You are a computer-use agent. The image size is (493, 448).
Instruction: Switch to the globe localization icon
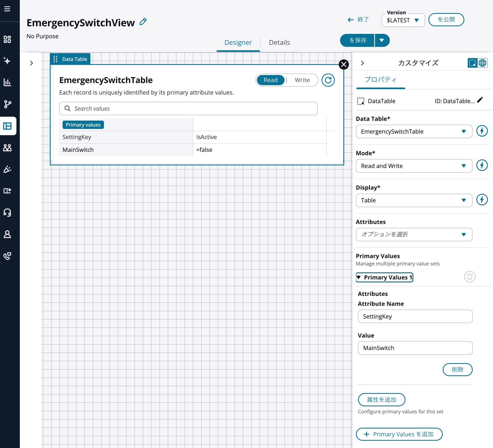pyautogui.click(x=483, y=63)
